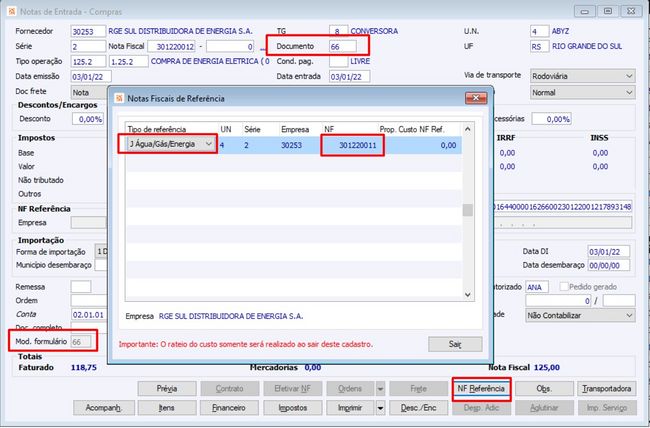Screen dimensions: 650x428
Task: Toggle the Pedido gerado checkbox
Action: pyautogui.click(x=564, y=287)
